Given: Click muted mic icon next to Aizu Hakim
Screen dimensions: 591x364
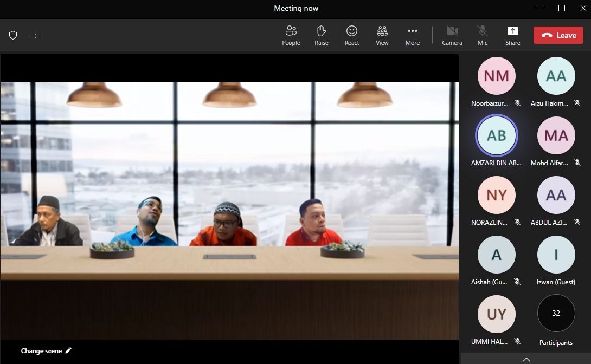Looking at the screenshot, I should coord(577,103).
